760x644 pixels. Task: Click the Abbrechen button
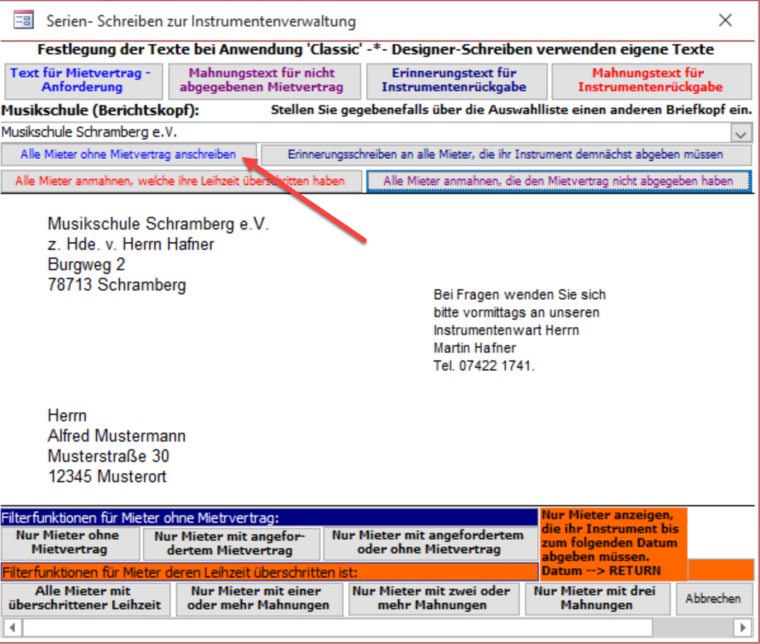(x=713, y=599)
